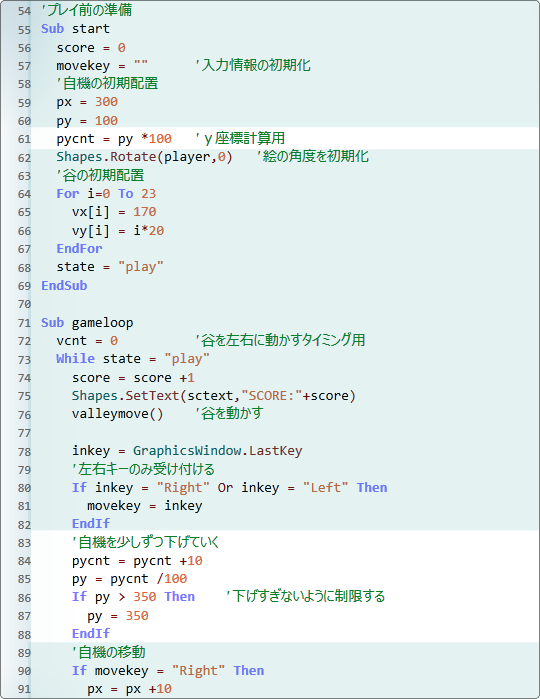
Task: Click line number 83 in the gutter
Action: pos(24,543)
